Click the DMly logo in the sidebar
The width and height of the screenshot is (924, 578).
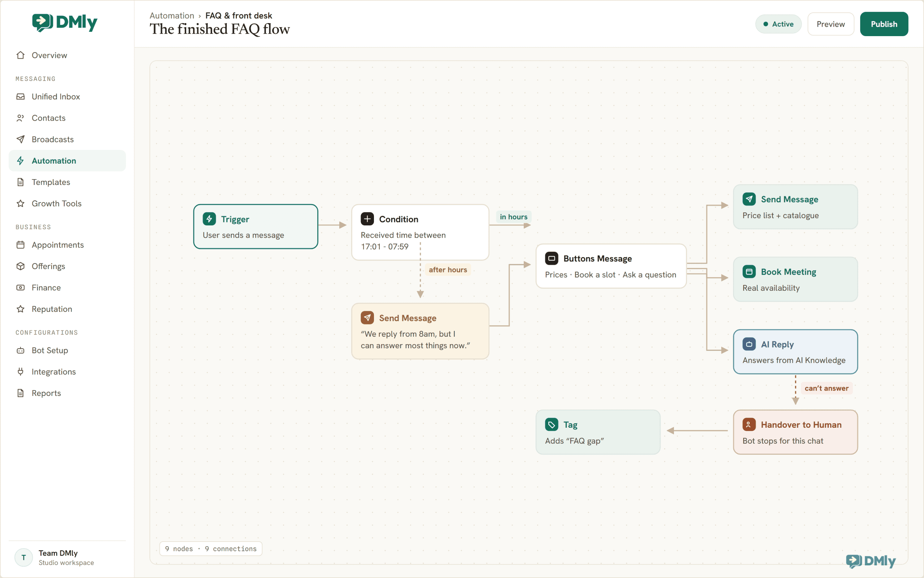point(65,22)
